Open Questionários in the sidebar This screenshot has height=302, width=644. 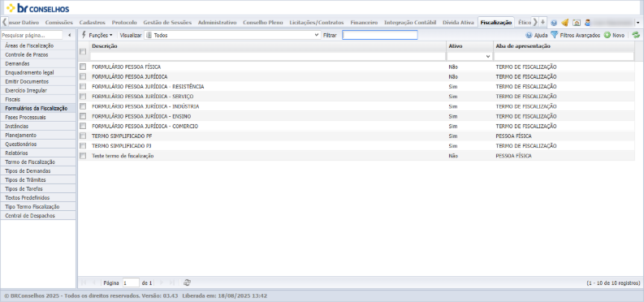(38, 144)
